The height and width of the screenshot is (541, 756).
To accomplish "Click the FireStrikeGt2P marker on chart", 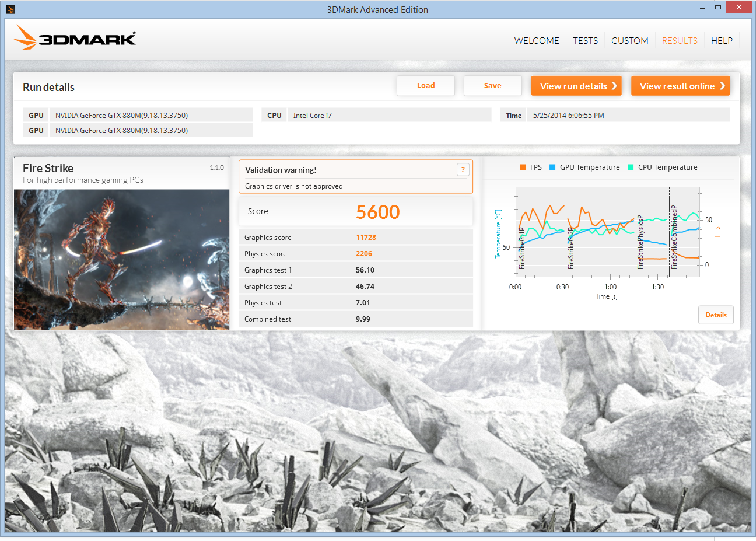I will point(570,248).
